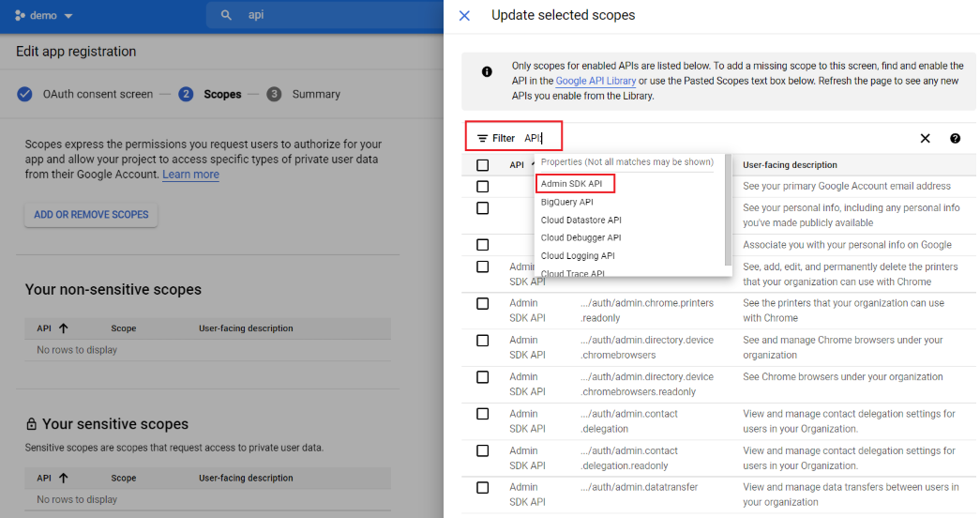The height and width of the screenshot is (518, 980).
Task: Choose BigQuery API in the suggestion list
Action: tap(567, 202)
